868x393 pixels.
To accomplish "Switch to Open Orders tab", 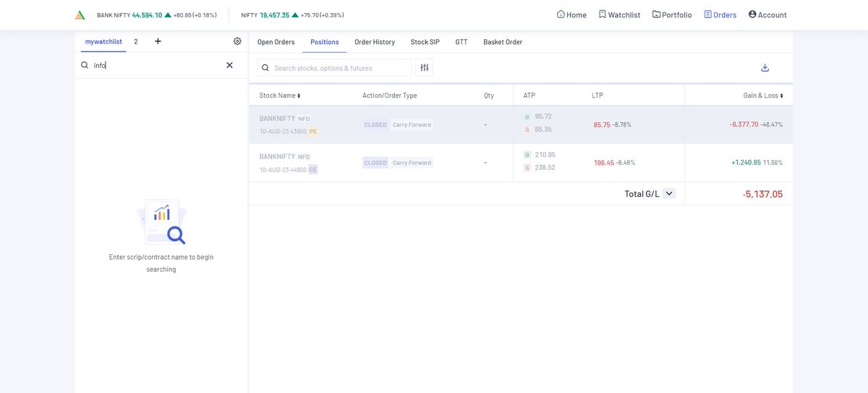I will pyautogui.click(x=276, y=42).
